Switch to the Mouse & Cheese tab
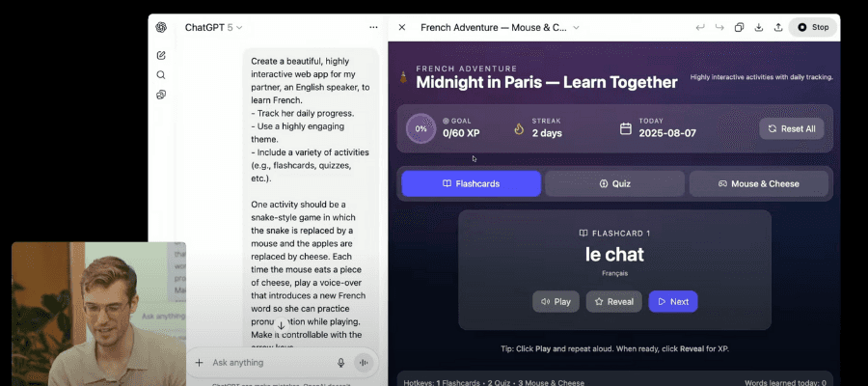The height and width of the screenshot is (386, 868). (759, 184)
